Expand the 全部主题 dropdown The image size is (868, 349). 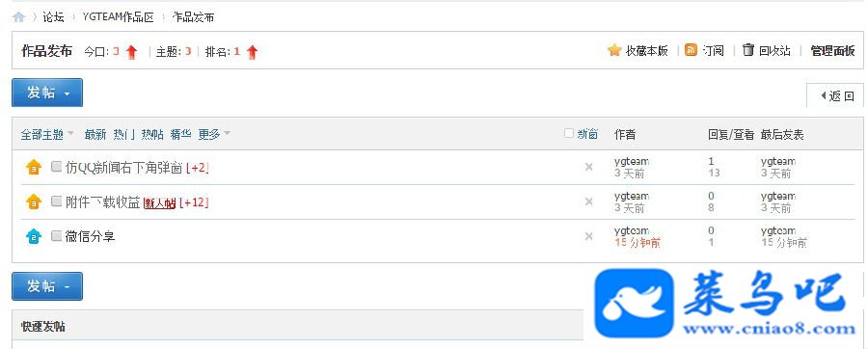(47, 134)
